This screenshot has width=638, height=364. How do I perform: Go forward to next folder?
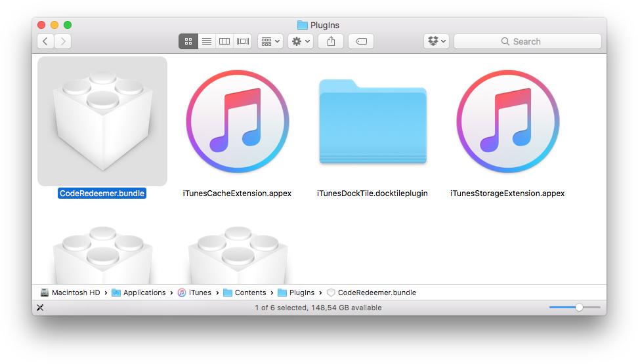(x=63, y=41)
